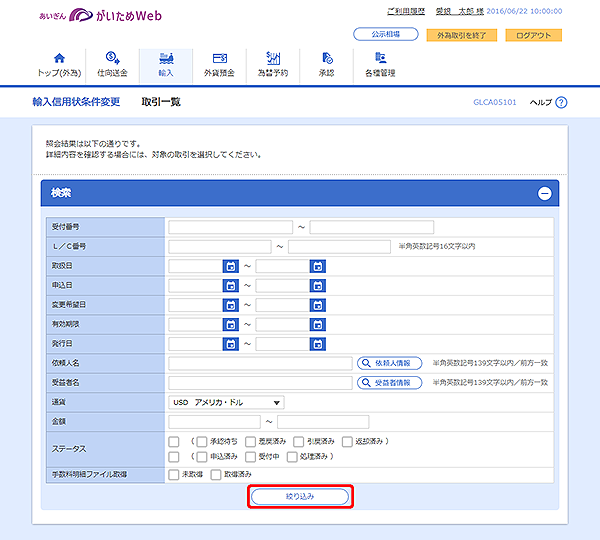The image size is (600, 540).
Task: Open the 各種管理 management icon
Action: coord(380,58)
